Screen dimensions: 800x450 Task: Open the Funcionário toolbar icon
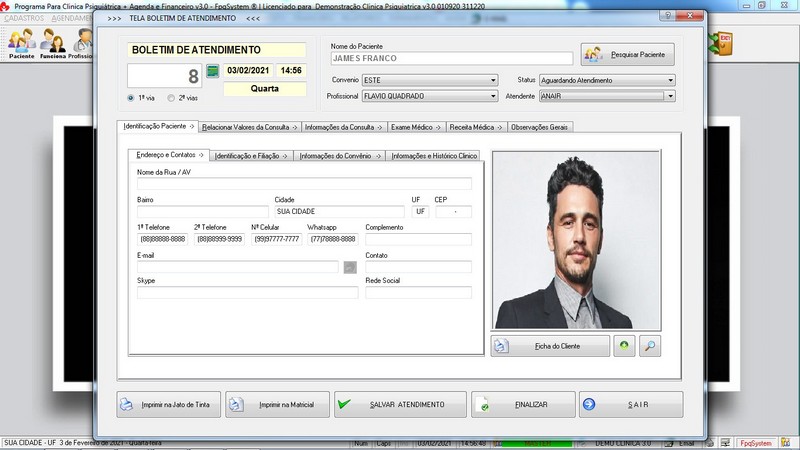point(52,43)
